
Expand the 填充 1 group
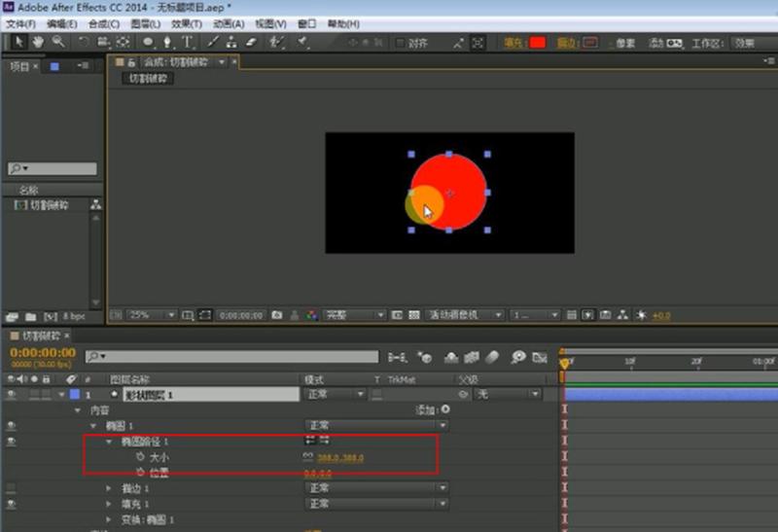[109, 504]
